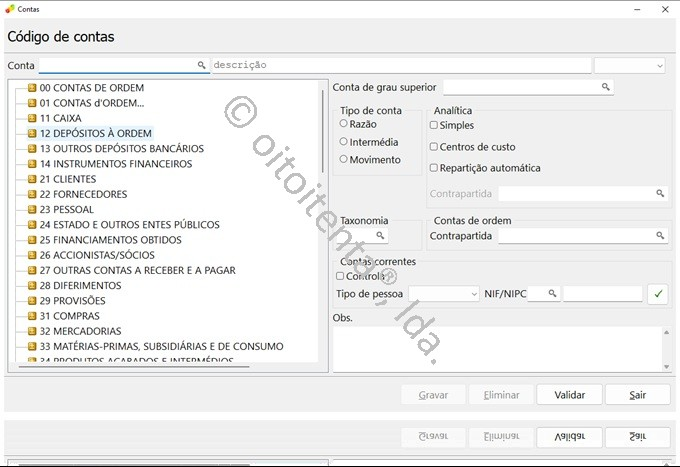680x467 pixels.
Task: Click folder icon of 21 CLIENTES
Action: (32, 179)
